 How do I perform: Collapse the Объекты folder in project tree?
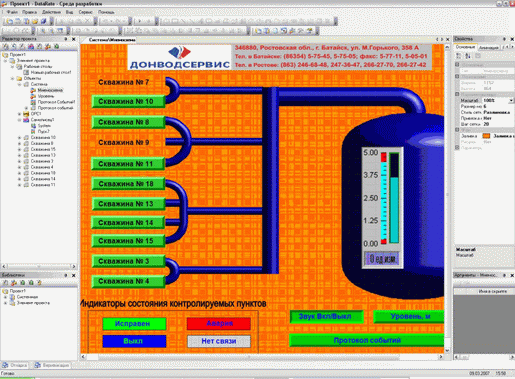[13, 78]
